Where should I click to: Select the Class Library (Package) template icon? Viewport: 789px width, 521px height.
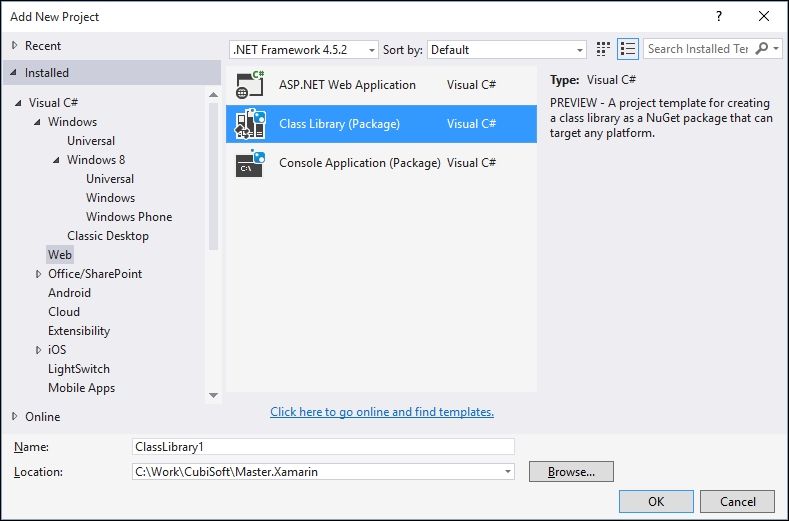tap(250, 124)
